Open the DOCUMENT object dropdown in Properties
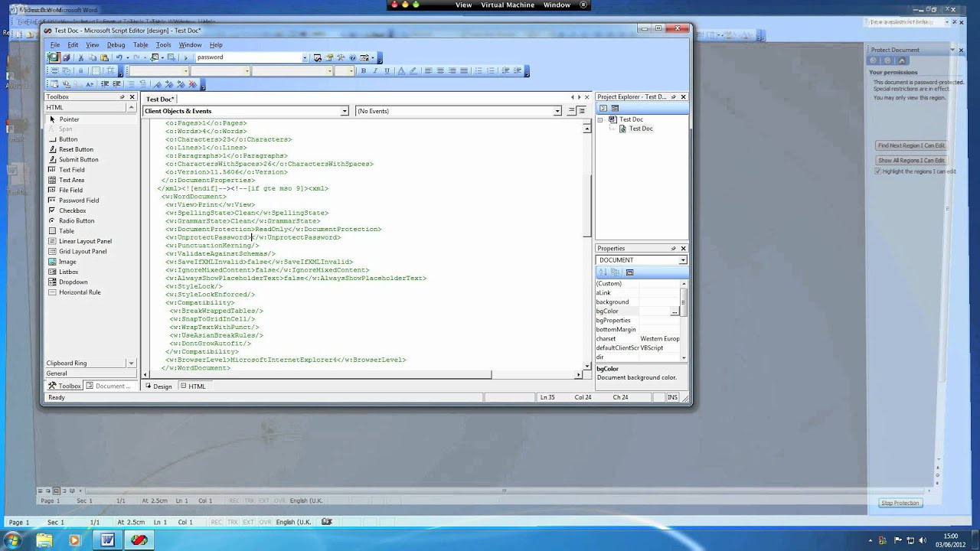 coord(683,260)
